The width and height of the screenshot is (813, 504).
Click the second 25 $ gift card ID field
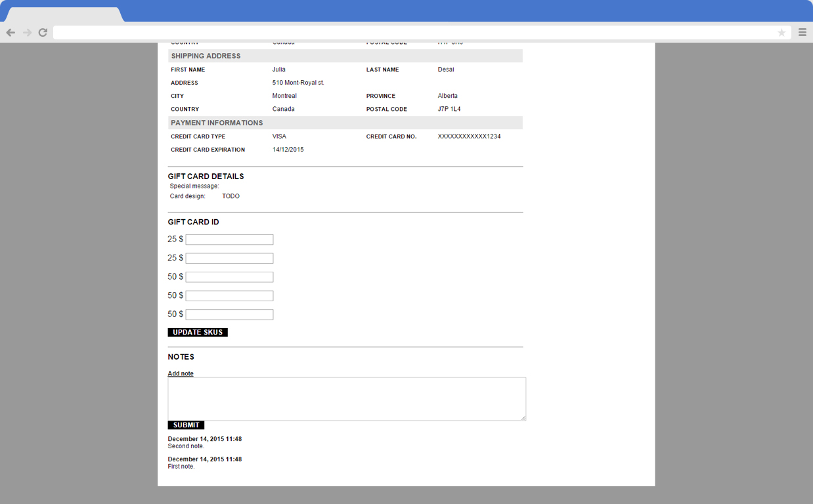click(229, 258)
